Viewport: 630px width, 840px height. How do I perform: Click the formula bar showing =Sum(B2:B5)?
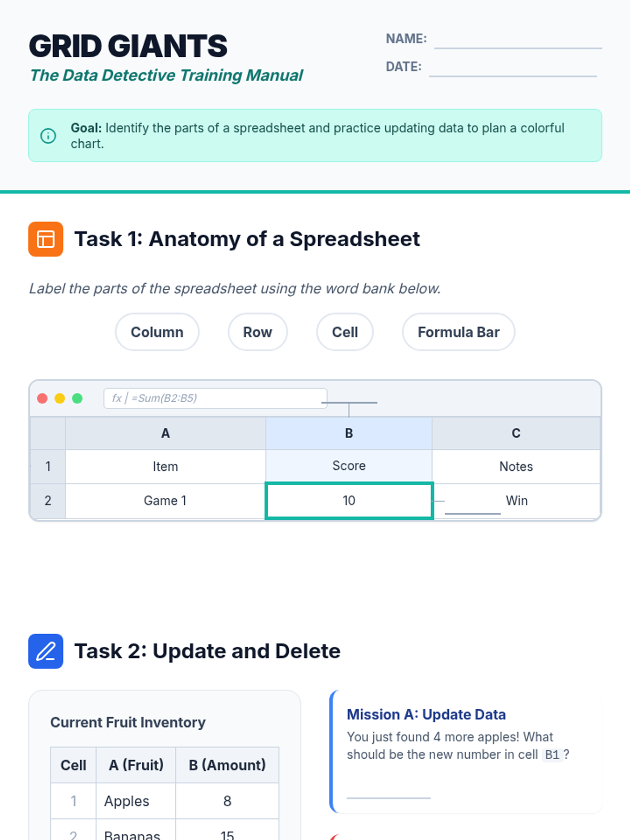[215, 398]
